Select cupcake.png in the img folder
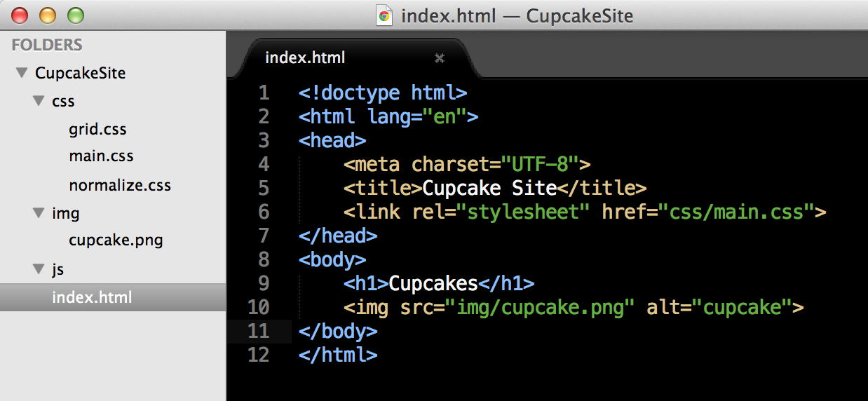 pyautogui.click(x=116, y=240)
